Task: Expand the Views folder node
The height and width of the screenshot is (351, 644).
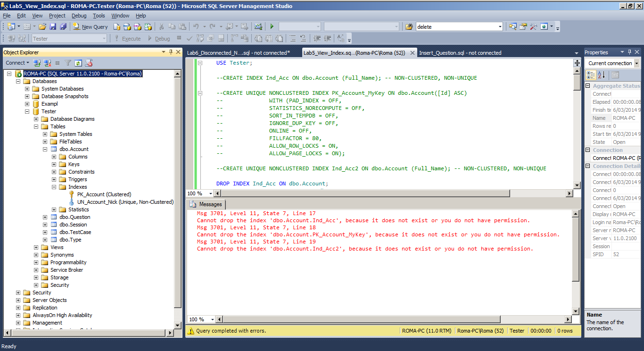Action: 36,247
